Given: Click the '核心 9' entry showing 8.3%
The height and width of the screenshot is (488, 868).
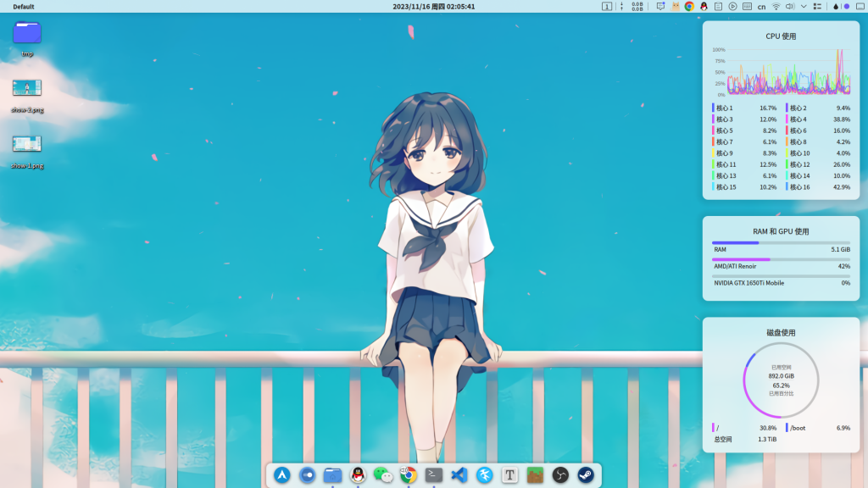Looking at the screenshot, I should tap(744, 153).
